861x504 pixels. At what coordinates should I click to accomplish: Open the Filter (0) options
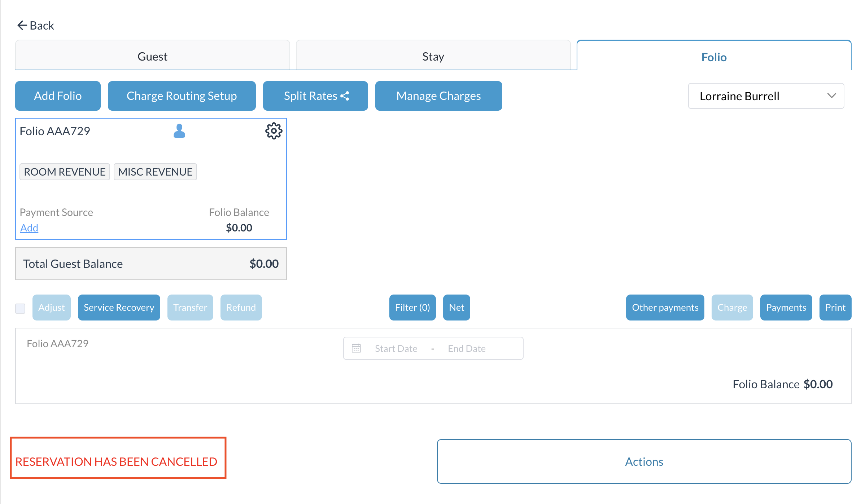[x=412, y=308]
